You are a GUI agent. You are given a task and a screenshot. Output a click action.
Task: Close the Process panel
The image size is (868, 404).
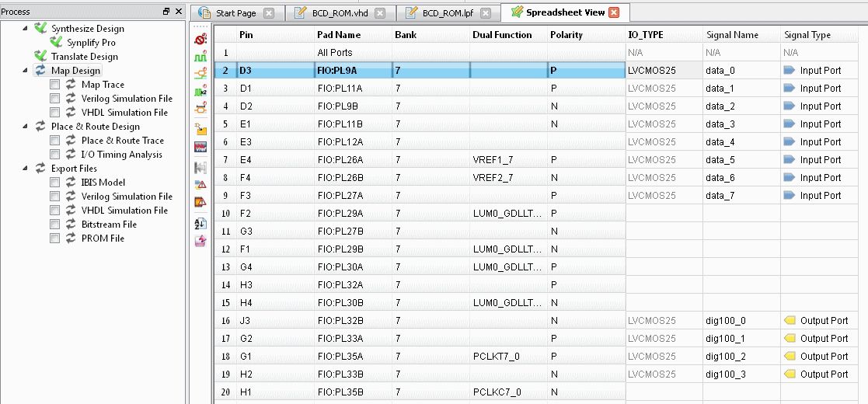pos(178,12)
